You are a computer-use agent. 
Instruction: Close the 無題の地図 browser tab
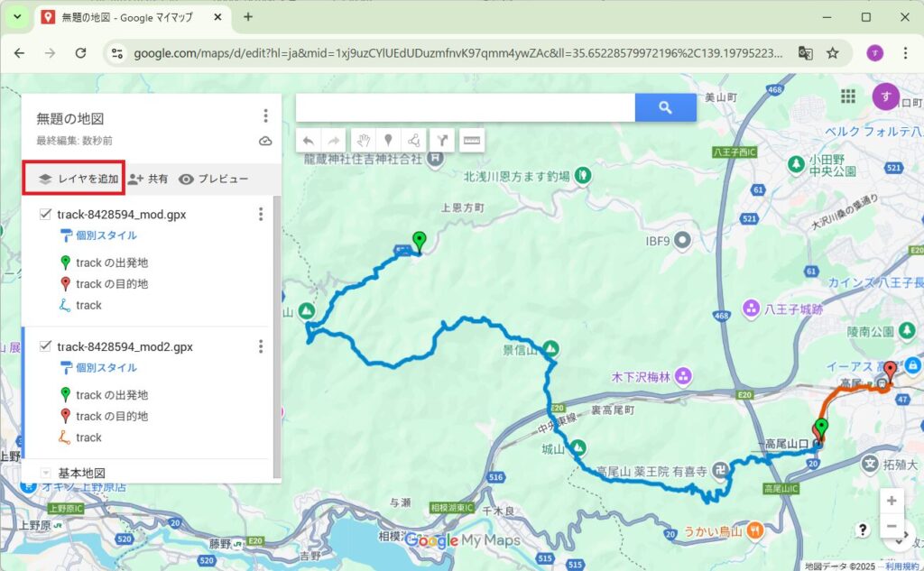pos(217,17)
